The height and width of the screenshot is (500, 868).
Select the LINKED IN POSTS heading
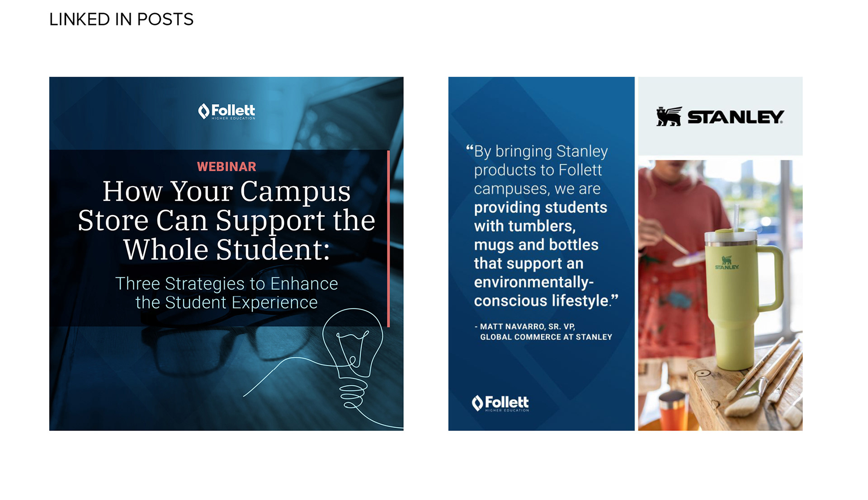coord(121,19)
